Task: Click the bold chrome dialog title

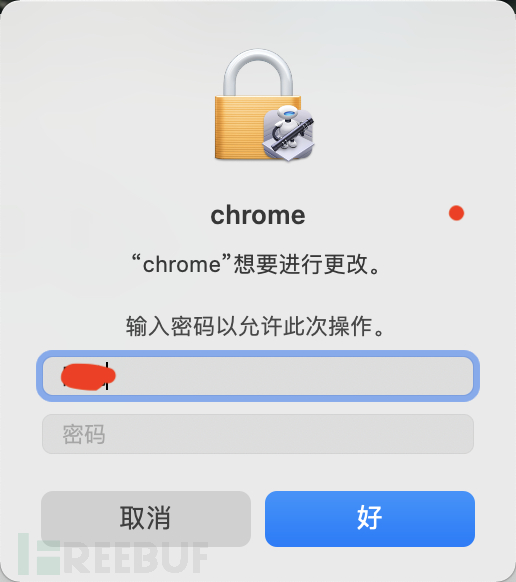Action: 258,215
